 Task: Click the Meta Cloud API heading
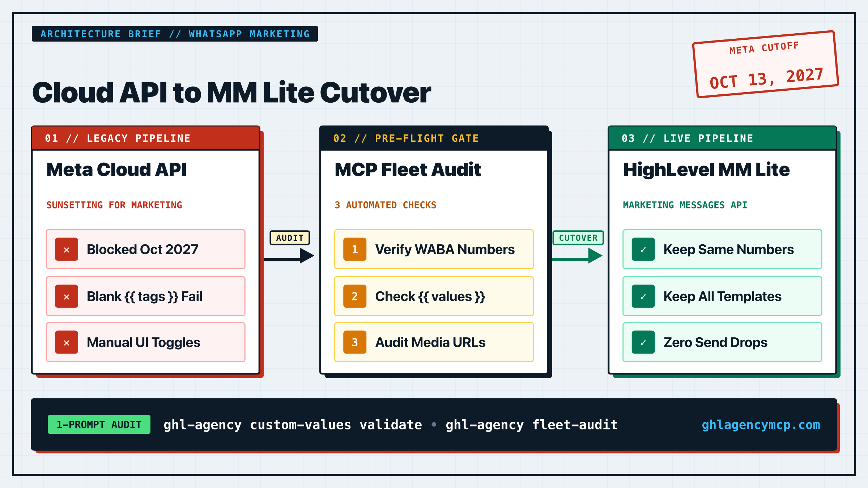click(x=116, y=170)
